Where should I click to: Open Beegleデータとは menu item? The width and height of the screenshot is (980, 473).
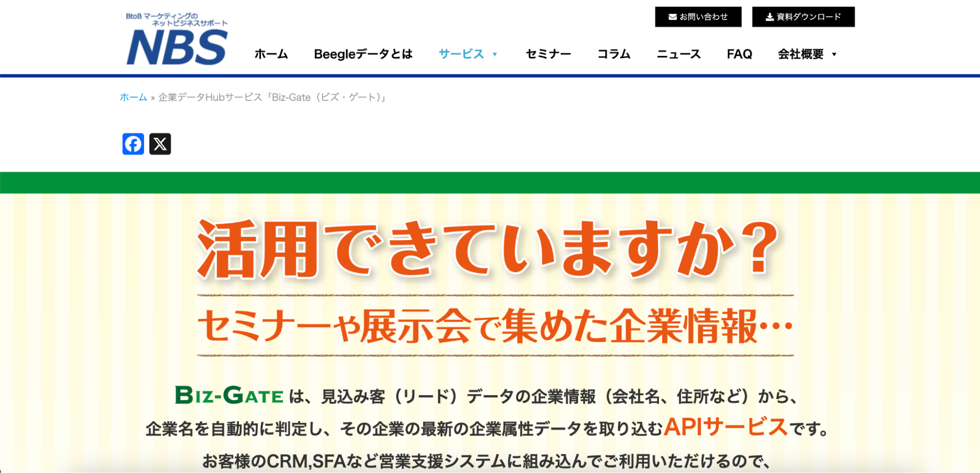[363, 54]
